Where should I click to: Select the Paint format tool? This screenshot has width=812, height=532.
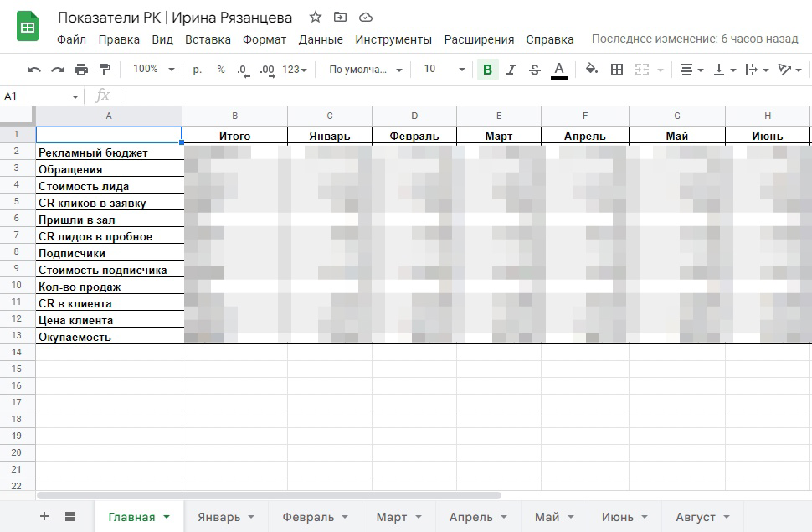click(105, 70)
